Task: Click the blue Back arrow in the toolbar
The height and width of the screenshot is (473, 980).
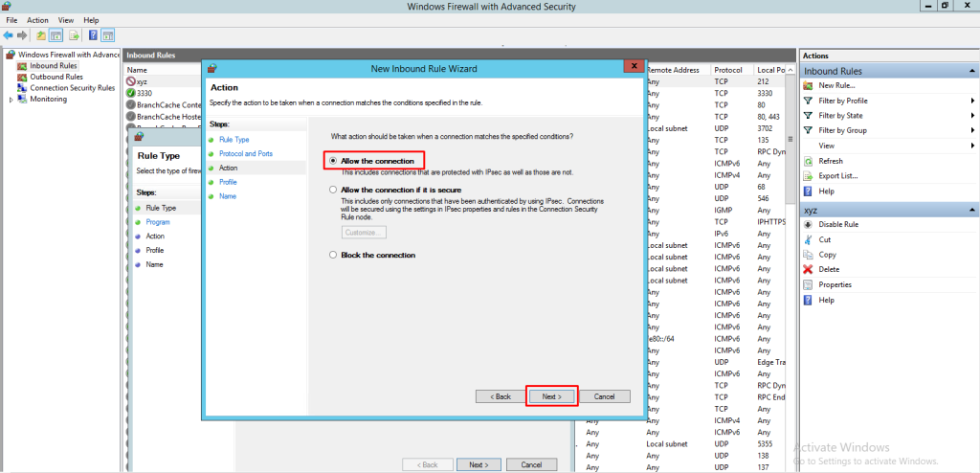Action: [x=8, y=35]
